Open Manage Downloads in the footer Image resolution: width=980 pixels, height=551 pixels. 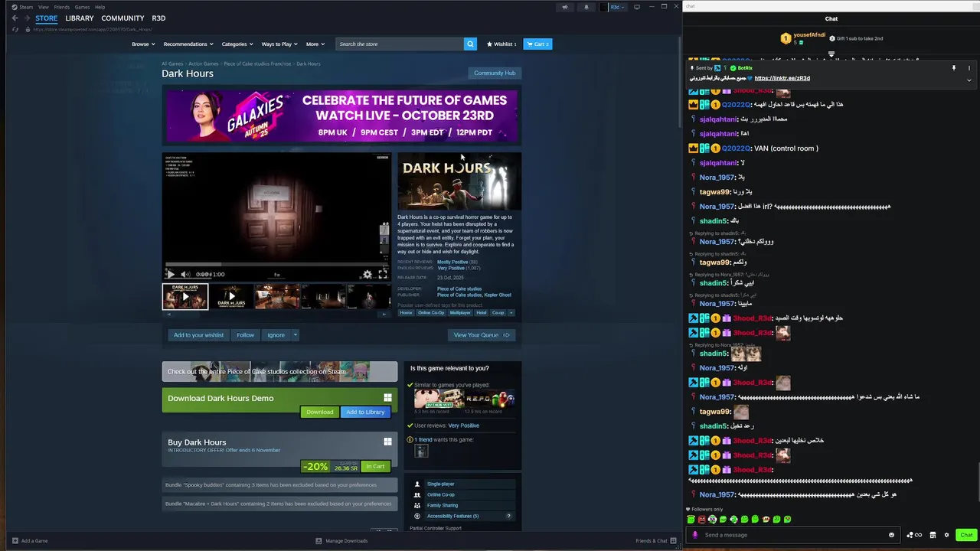341,541
